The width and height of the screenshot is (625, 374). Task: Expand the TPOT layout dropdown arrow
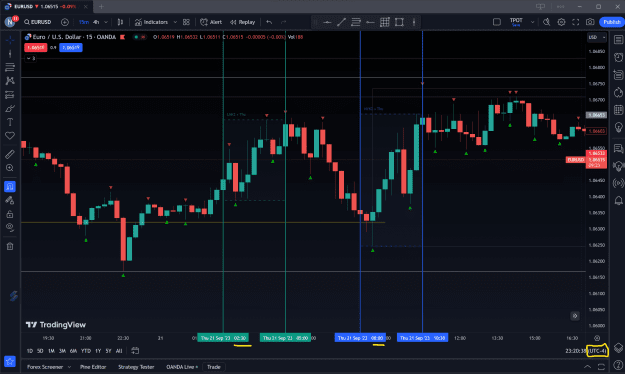coord(532,22)
